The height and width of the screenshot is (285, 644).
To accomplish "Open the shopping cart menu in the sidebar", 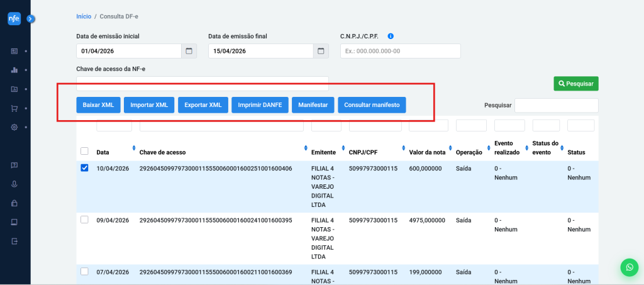I will pos(14,108).
